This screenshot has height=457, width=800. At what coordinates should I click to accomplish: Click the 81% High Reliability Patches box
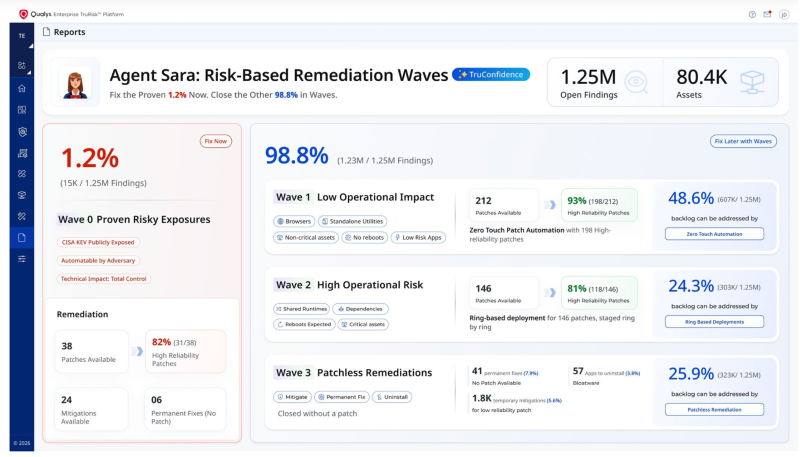click(x=599, y=293)
